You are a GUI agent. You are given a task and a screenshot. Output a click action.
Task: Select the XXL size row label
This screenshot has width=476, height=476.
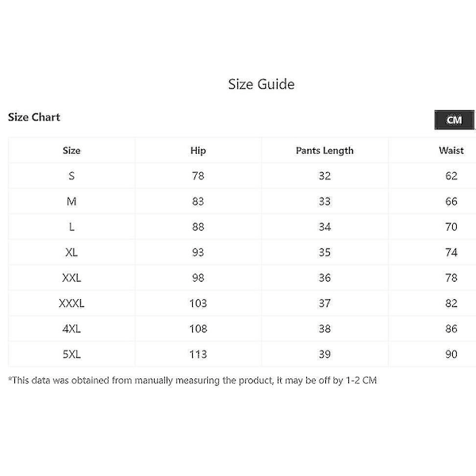tap(71, 278)
